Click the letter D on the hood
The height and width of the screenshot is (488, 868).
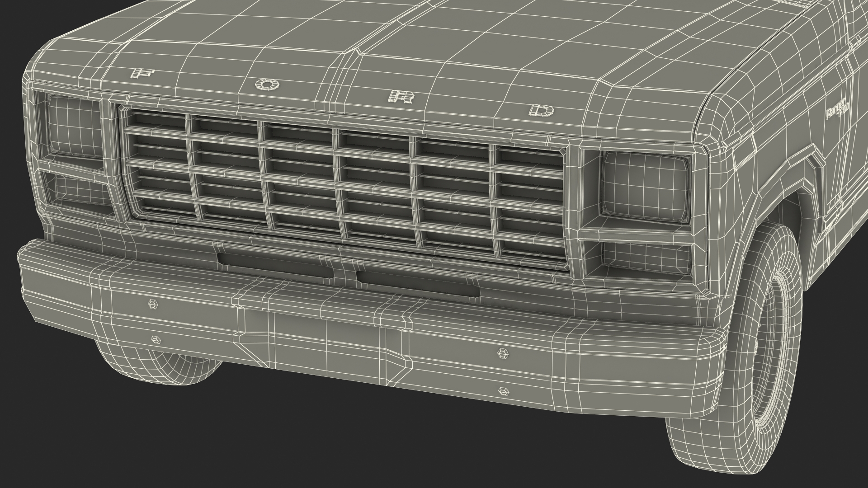coord(541,110)
